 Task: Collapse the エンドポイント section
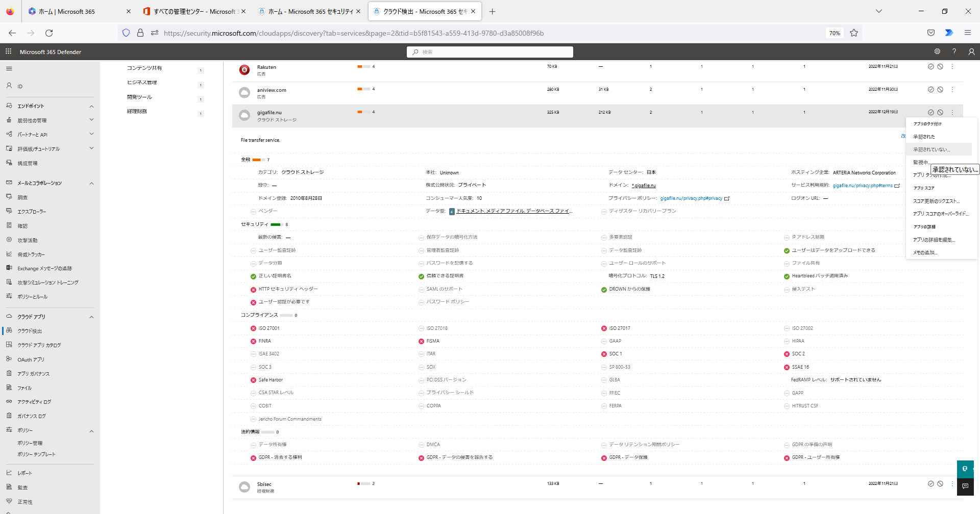click(x=91, y=106)
